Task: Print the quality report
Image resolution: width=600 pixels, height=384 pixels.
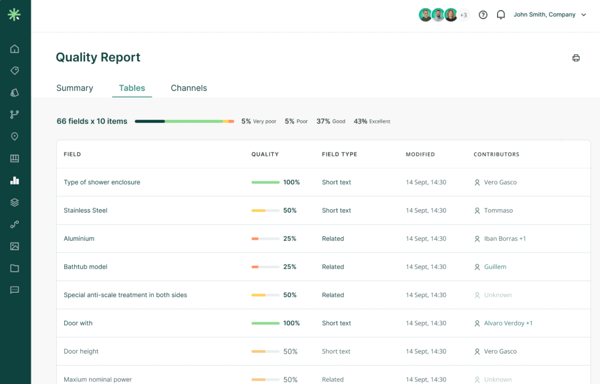Action: click(576, 58)
